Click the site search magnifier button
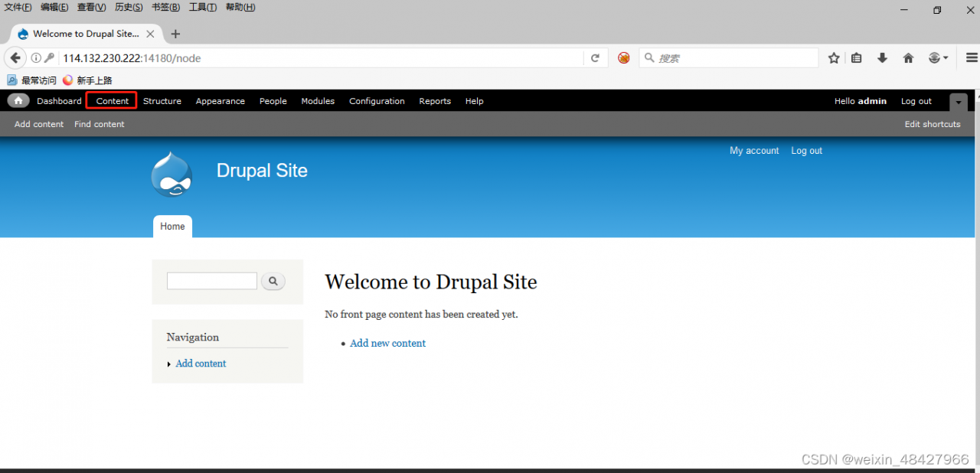Viewport: 980px width, 473px height. pyautogui.click(x=273, y=281)
